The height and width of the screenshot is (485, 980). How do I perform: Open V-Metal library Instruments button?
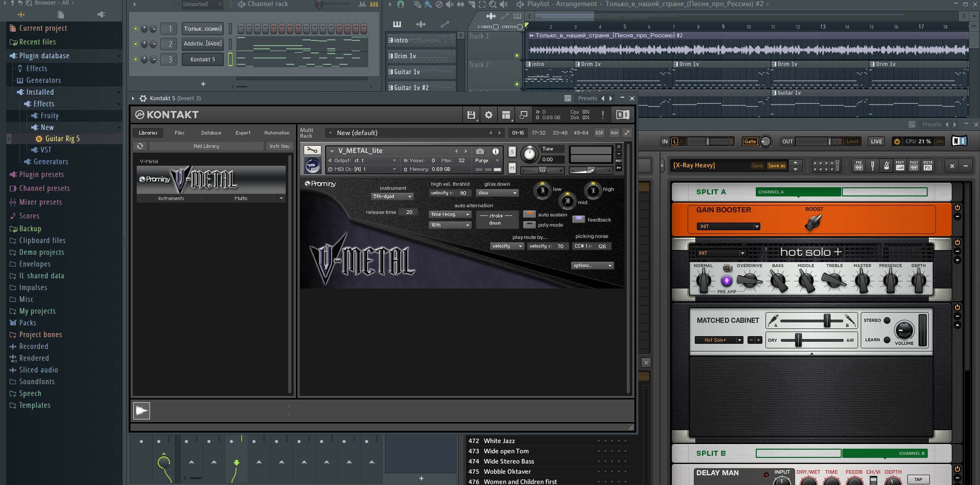(x=171, y=199)
